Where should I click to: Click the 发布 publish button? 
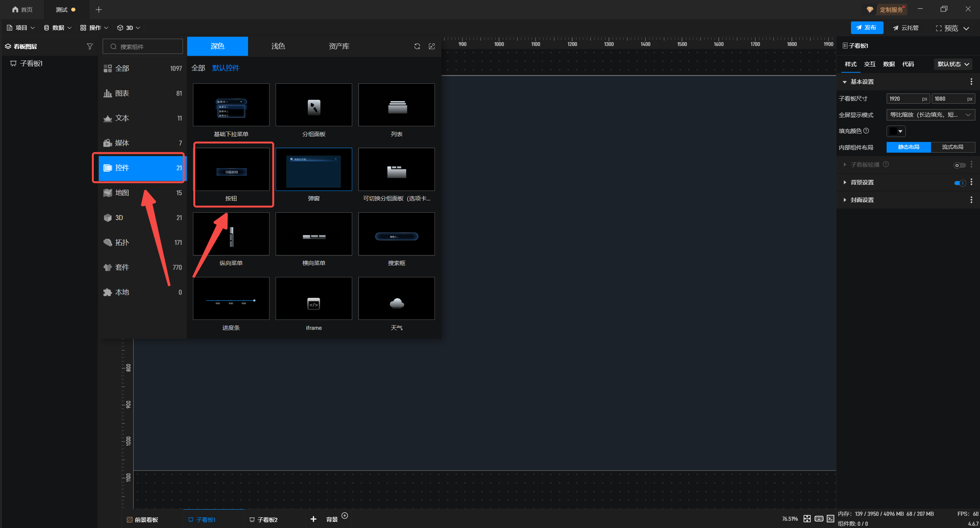(867, 28)
